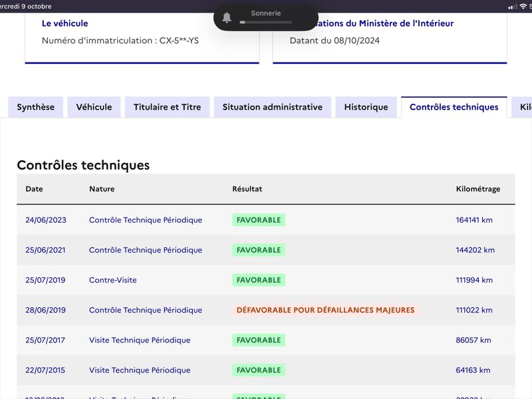
Task: Click Visite Technique Périodique of 25/07/2017
Action: [x=140, y=340]
